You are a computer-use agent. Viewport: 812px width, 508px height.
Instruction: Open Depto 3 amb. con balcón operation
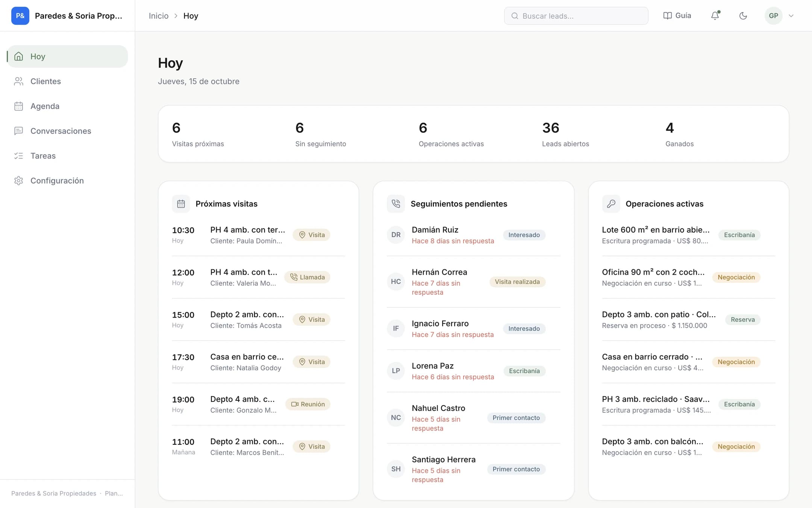tap(688, 447)
